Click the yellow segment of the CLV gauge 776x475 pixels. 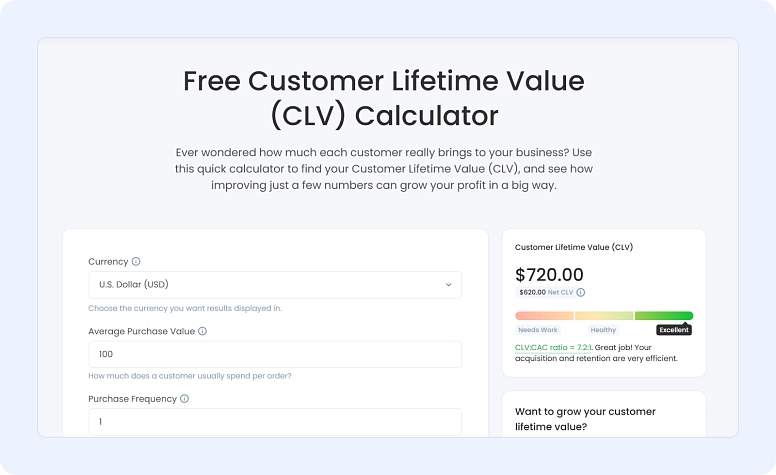[604, 316]
